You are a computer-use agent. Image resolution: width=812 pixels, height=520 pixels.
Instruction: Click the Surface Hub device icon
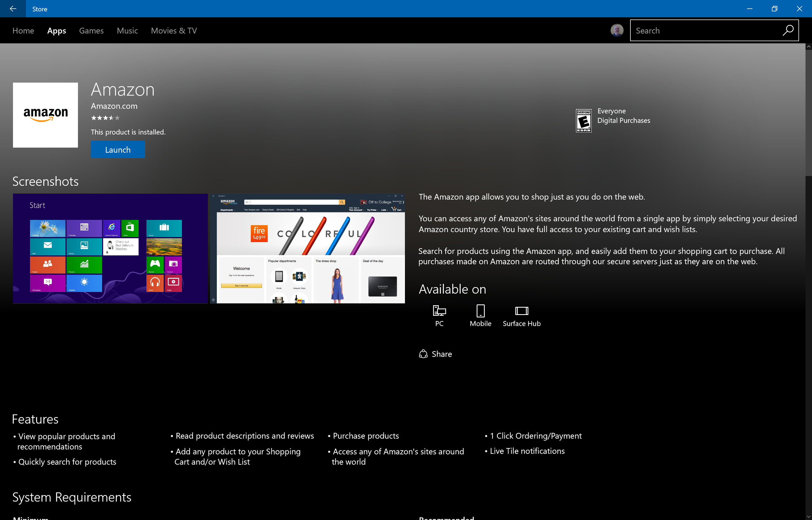pos(521,311)
